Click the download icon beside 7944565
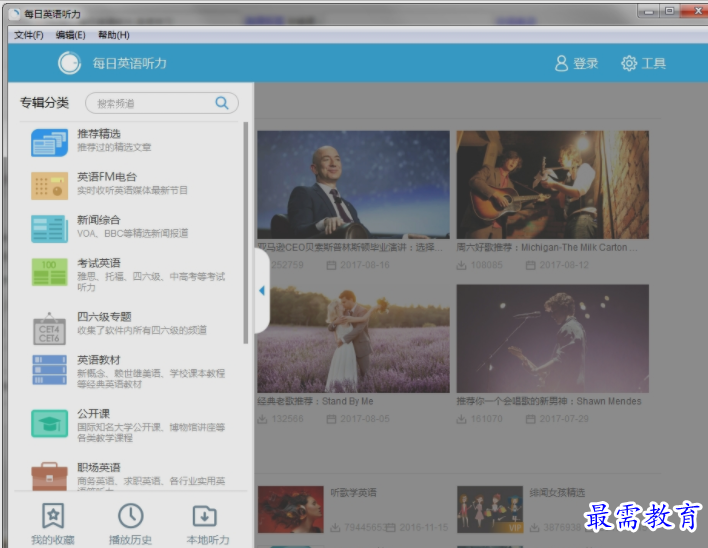This screenshot has width=708, height=548. click(335, 528)
